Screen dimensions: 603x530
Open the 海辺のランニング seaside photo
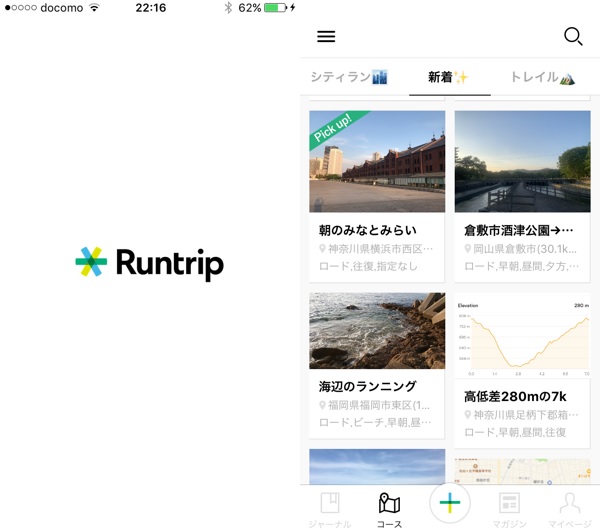pos(377,331)
